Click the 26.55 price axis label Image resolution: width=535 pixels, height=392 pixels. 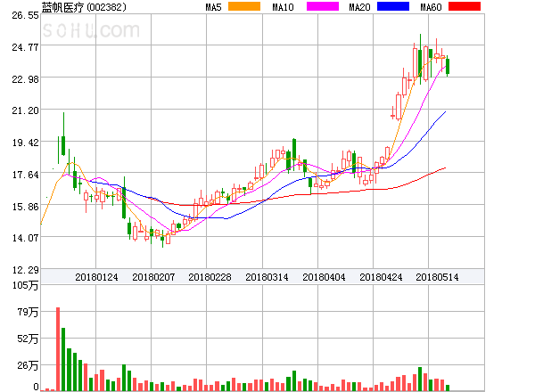point(25,15)
